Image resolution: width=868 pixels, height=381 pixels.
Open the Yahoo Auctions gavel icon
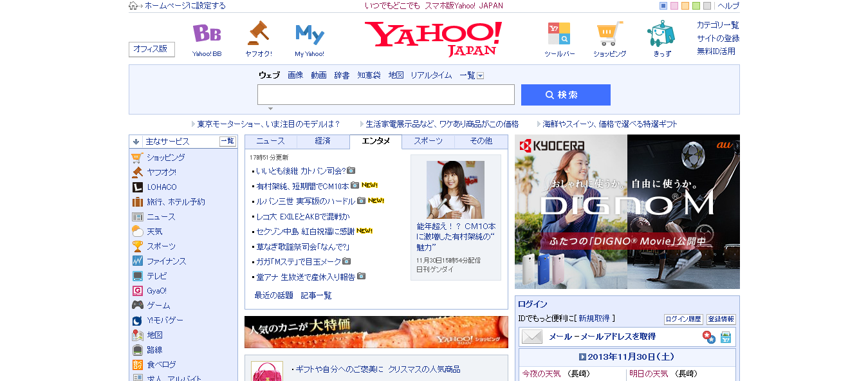coord(258,33)
